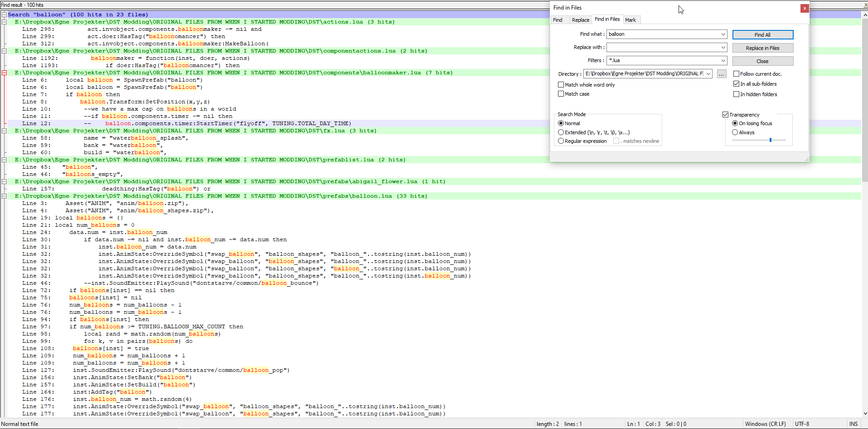868x429 pixels.
Task: Switch to the Mark tab
Action: pos(630,20)
